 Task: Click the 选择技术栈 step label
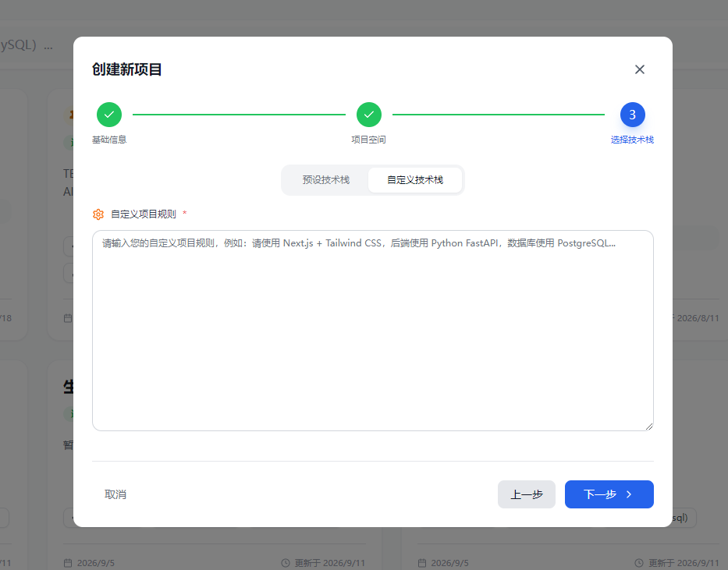coord(632,140)
